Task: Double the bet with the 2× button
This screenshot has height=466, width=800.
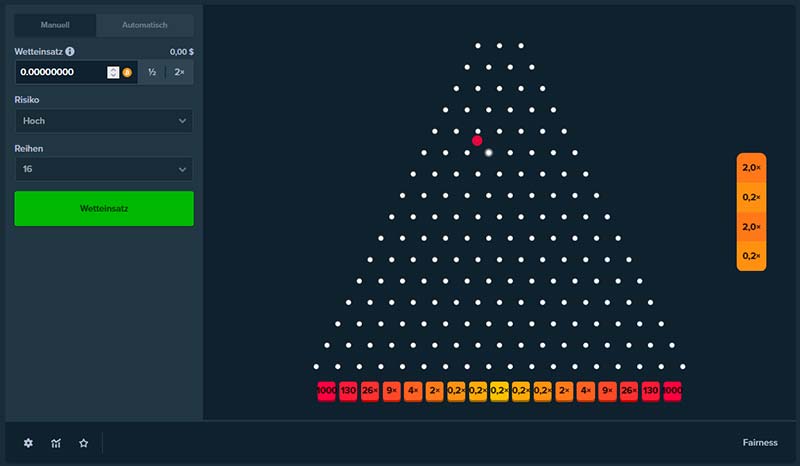Action: 180,72
